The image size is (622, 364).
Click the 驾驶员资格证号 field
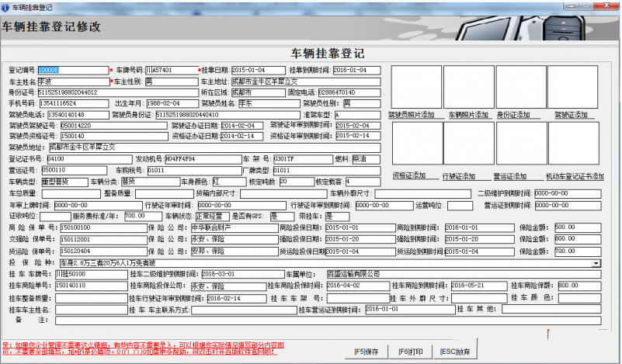click(114, 137)
